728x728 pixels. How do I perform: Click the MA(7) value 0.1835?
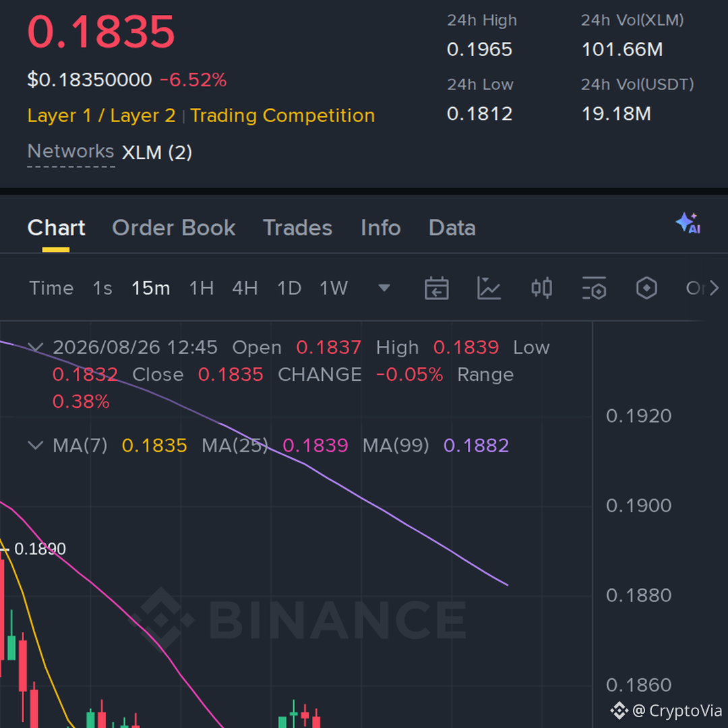click(154, 446)
